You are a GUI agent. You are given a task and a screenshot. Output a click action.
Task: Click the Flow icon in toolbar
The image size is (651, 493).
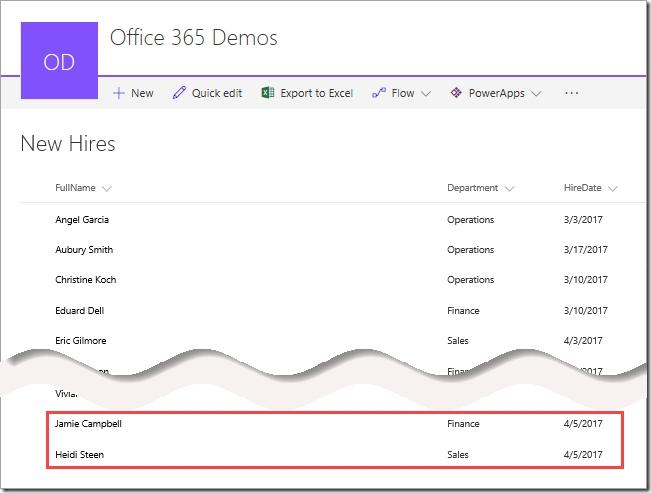pos(379,93)
